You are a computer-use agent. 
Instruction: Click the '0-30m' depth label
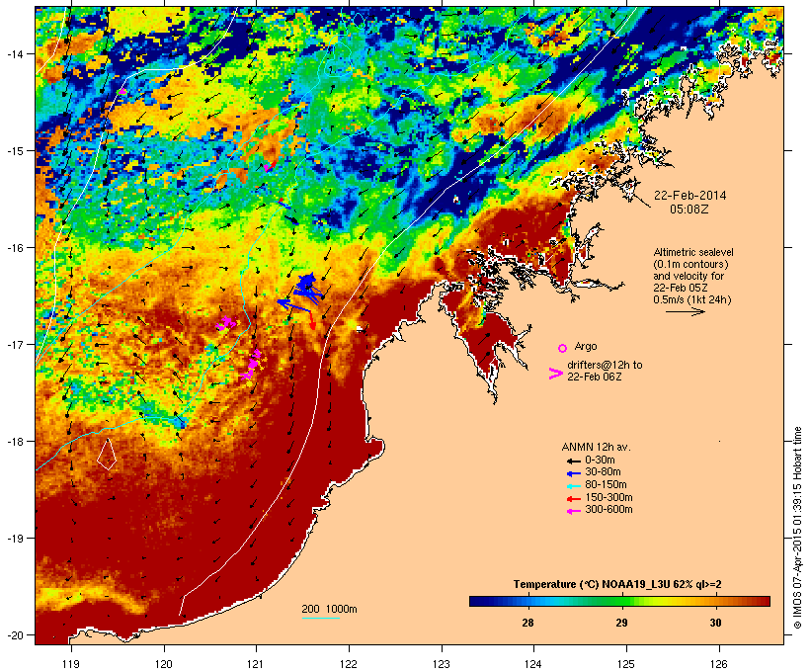[600, 461]
